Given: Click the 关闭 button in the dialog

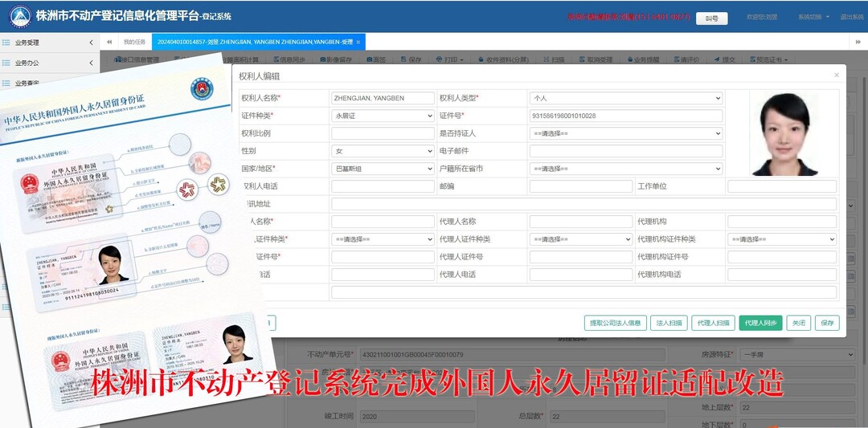Looking at the screenshot, I should [x=799, y=323].
